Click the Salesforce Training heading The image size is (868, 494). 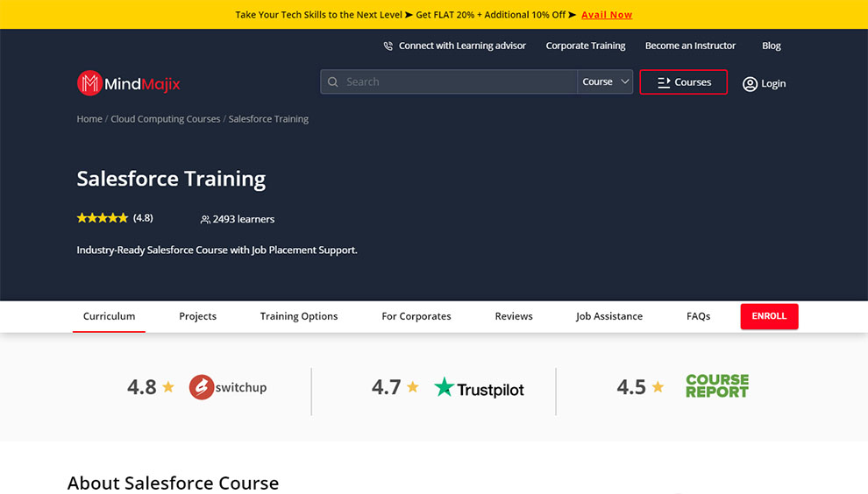pos(171,179)
